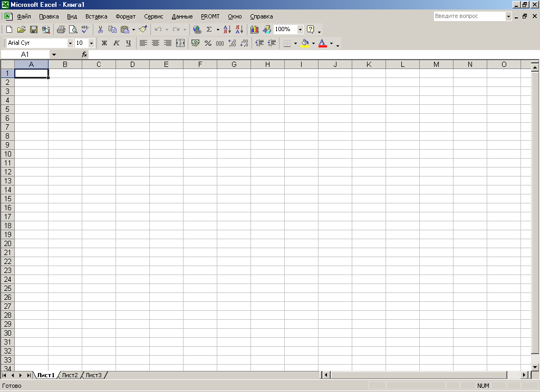Click the Print printer icon
Screen dimensions: 540x392
61,30
